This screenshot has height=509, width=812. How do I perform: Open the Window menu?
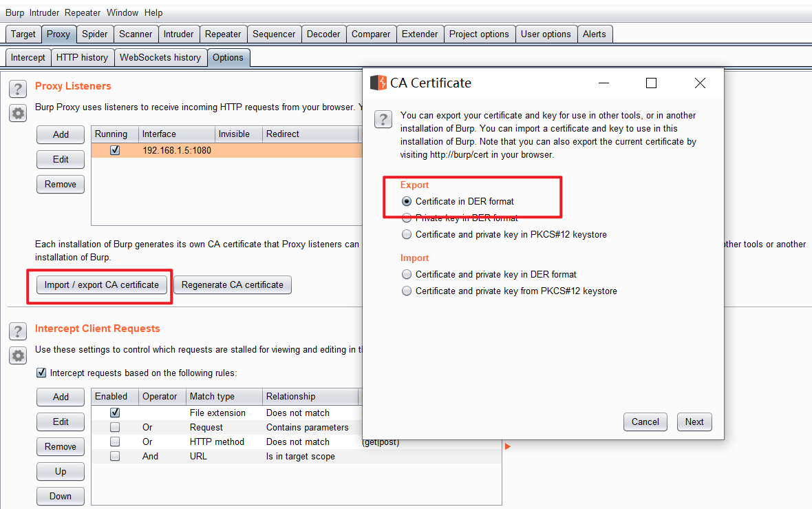(x=122, y=12)
